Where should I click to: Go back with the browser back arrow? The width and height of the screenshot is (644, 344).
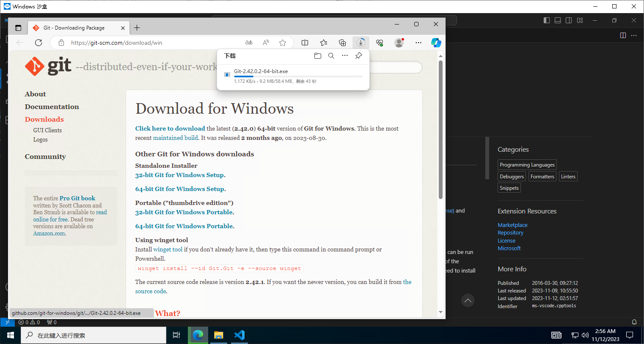tap(20, 43)
